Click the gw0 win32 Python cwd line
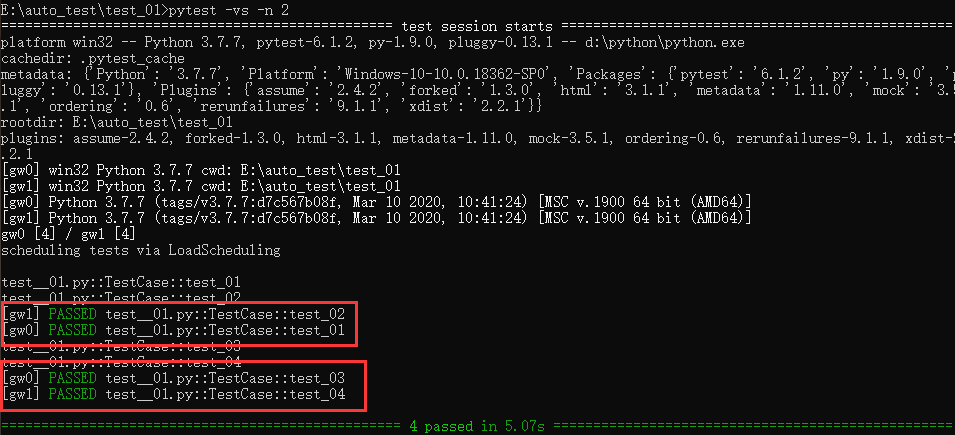Viewport: 955px width, 435px height. click(x=201, y=170)
